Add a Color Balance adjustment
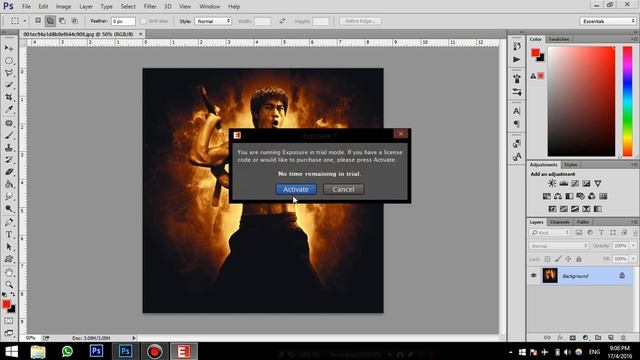The width and height of the screenshot is (640, 360). click(x=558, y=196)
